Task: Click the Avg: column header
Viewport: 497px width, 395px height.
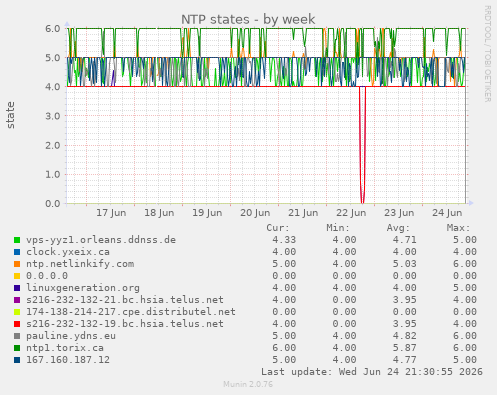Action: point(398,228)
